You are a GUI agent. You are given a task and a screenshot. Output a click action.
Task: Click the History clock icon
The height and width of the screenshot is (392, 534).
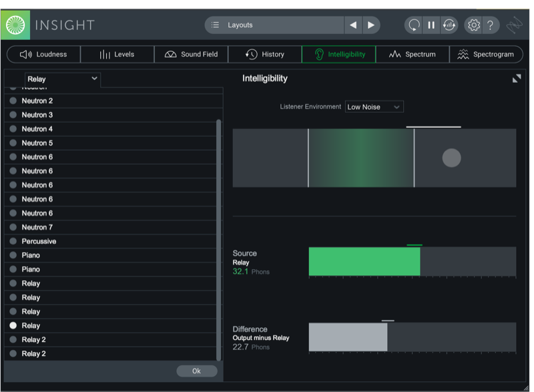point(252,55)
